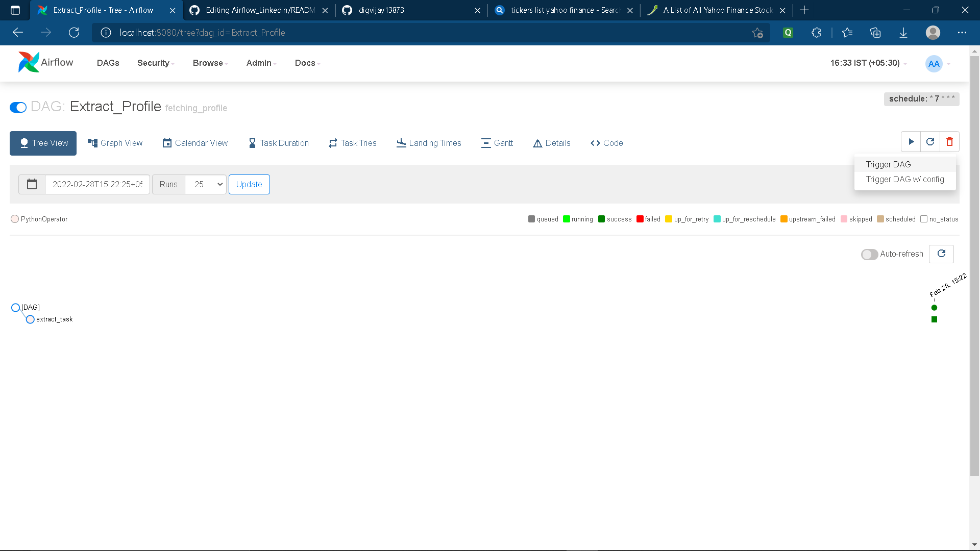The width and height of the screenshot is (980, 551).
Task: Select the extract_task status square
Action: coord(934,319)
